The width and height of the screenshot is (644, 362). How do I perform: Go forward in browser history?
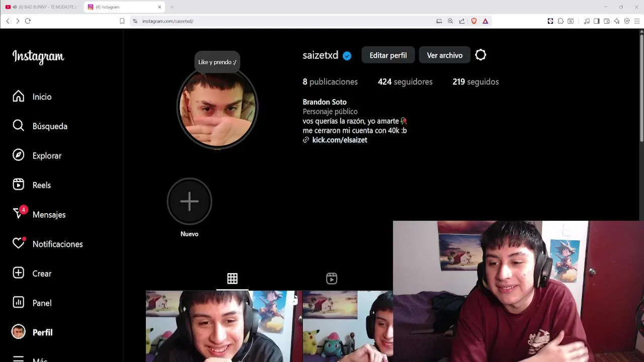[18, 21]
